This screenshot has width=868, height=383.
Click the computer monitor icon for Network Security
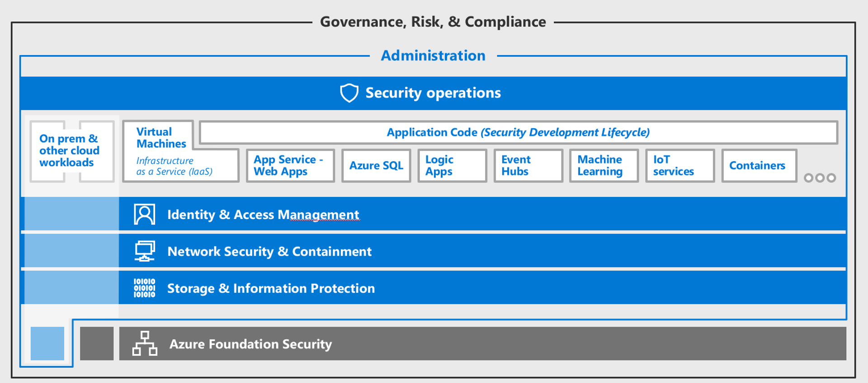pyautogui.click(x=145, y=251)
